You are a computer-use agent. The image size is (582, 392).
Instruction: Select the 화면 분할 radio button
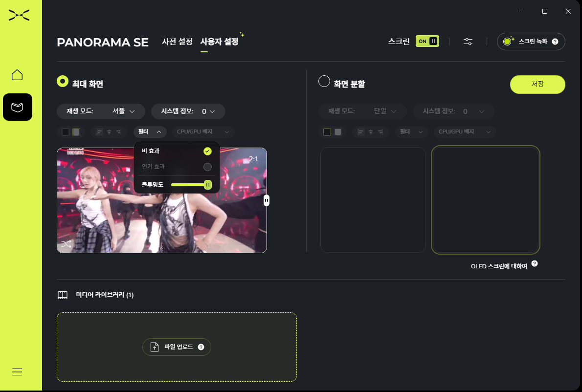(x=324, y=81)
